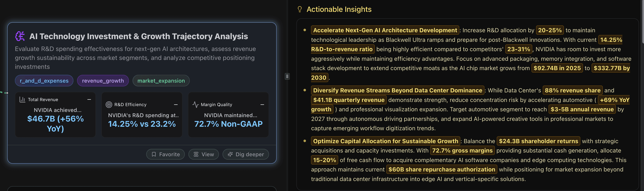Click the 'NVIDIA maintained...' summary text
Viewport: 644px width, 191px height.
tap(230, 115)
